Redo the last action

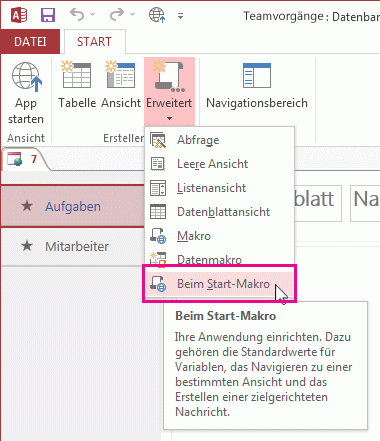117,15
